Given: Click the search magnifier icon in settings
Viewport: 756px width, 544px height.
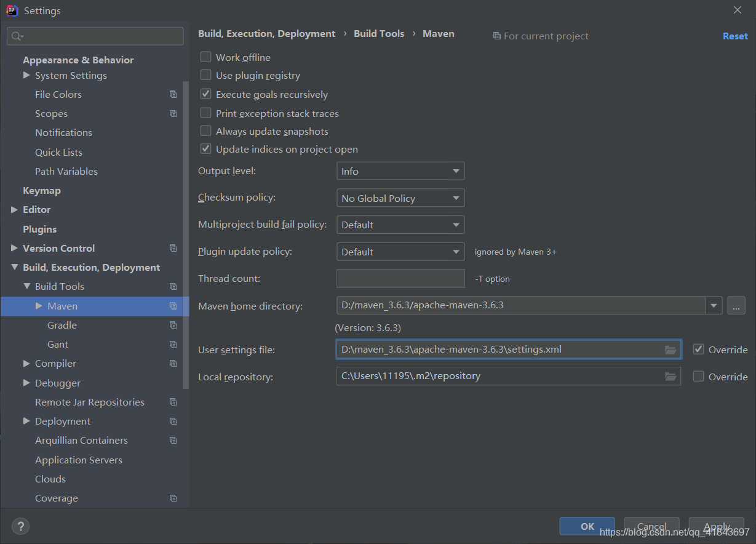Looking at the screenshot, I should pyautogui.click(x=17, y=37).
